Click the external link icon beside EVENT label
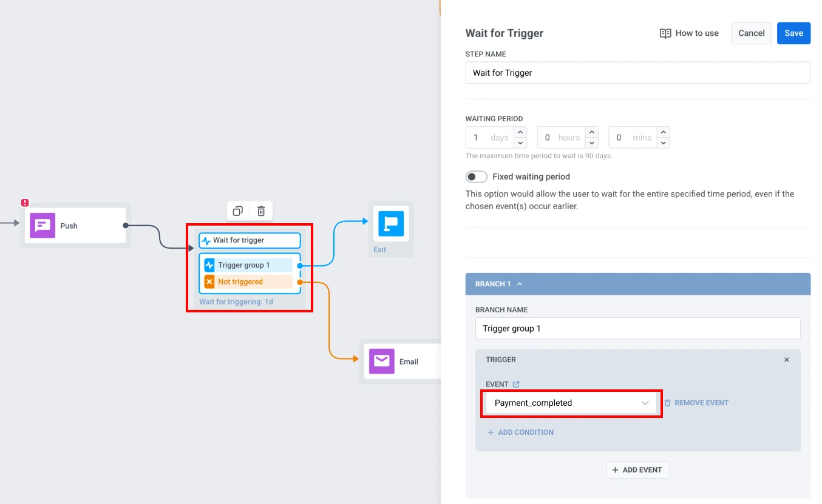 click(516, 384)
